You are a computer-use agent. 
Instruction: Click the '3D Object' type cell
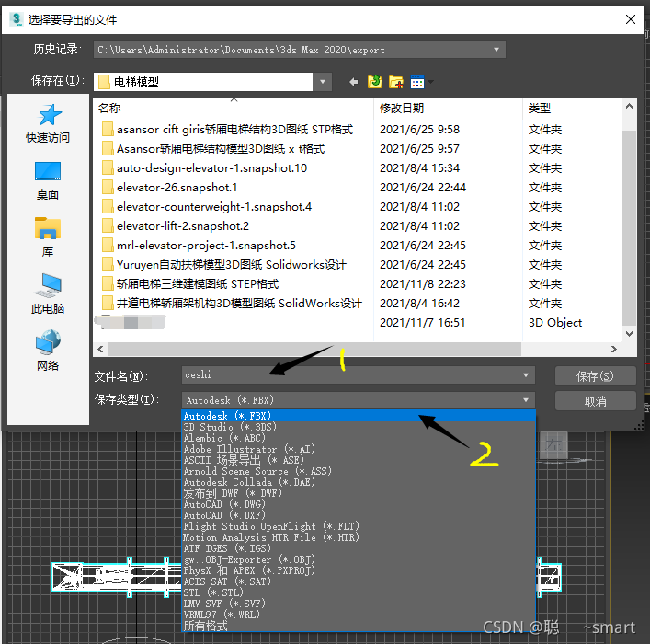[555, 322]
